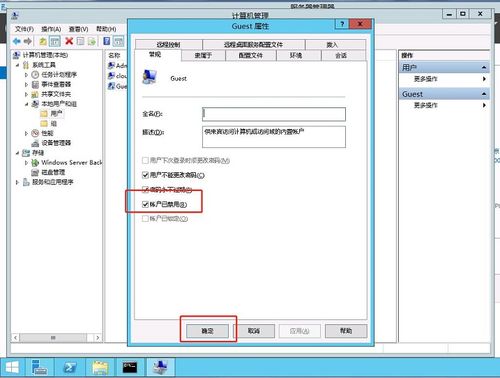Select Windows Server Backup node
Image resolution: width=500 pixels, height=378 pixels.
click(71, 163)
